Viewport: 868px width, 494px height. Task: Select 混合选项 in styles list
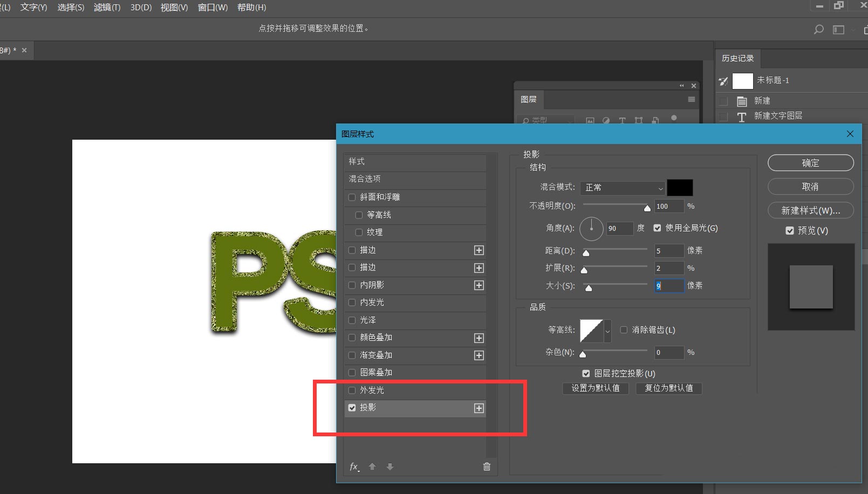click(415, 179)
